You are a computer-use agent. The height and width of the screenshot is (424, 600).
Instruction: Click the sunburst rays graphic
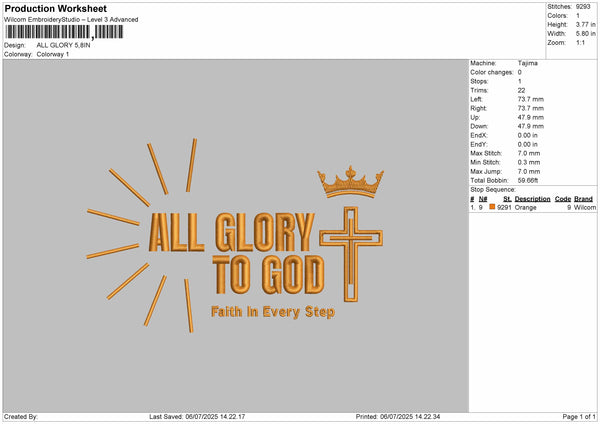142,235
